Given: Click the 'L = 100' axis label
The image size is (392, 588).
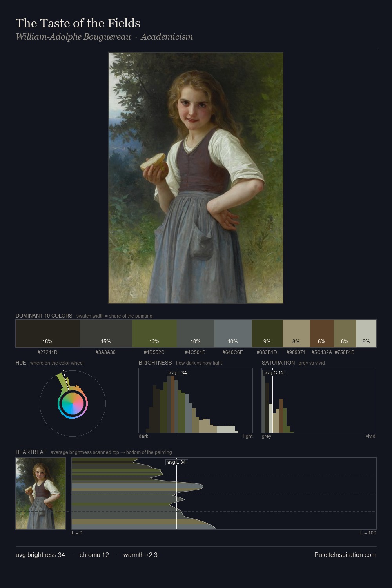Looking at the screenshot, I should pos(368,533).
